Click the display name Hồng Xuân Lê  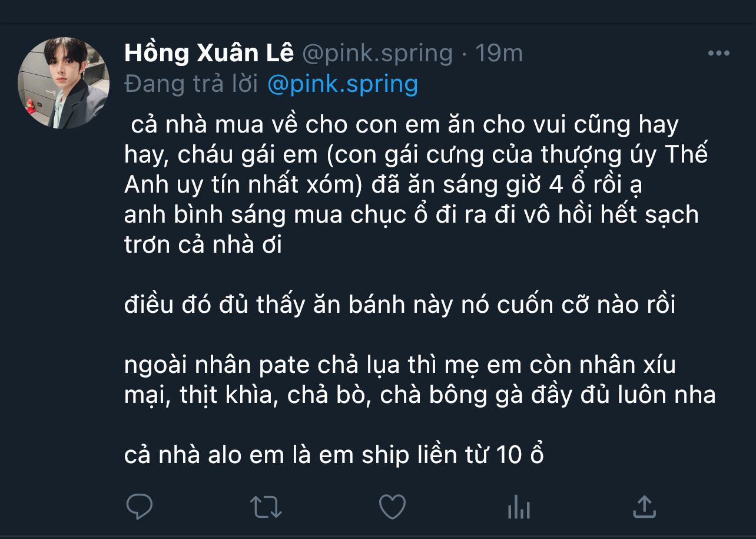pos(209,54)
